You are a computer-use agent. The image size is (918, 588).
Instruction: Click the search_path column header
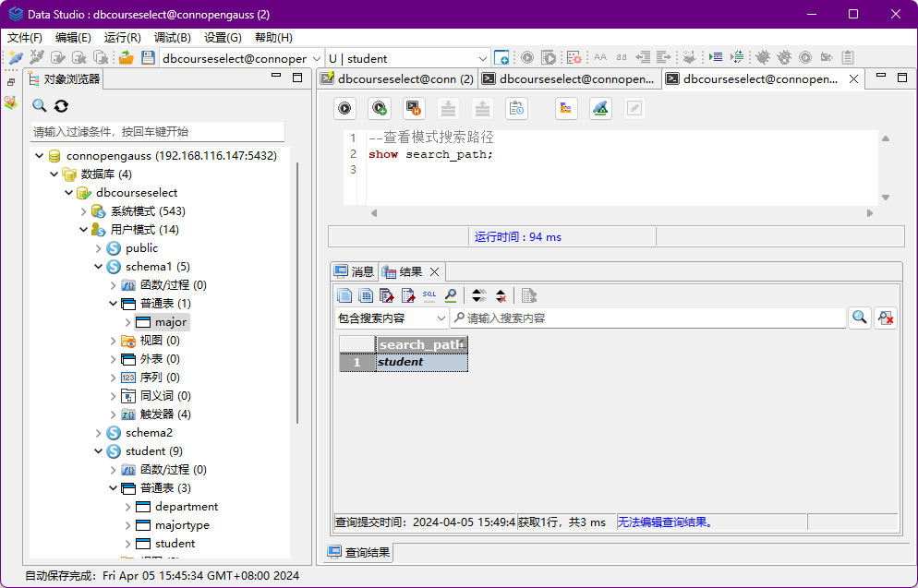point(421,344)
